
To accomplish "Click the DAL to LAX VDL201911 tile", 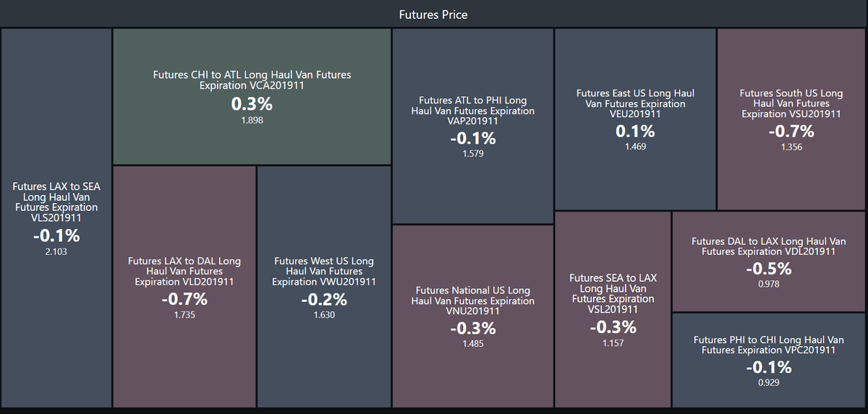I will point(769,262).
